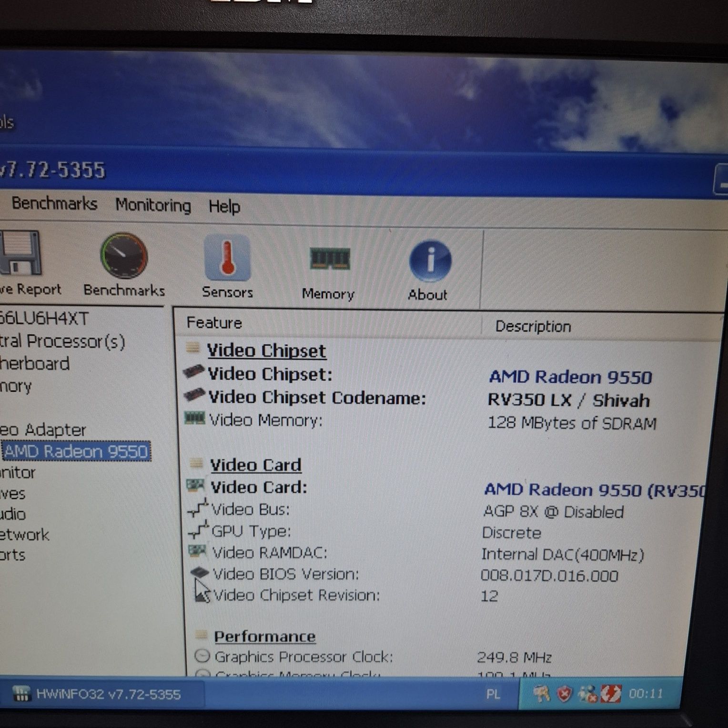This screenshot has width=728, height=728.
Task: Click the memory icon beside Video Memory
Action: coord(195,418)
